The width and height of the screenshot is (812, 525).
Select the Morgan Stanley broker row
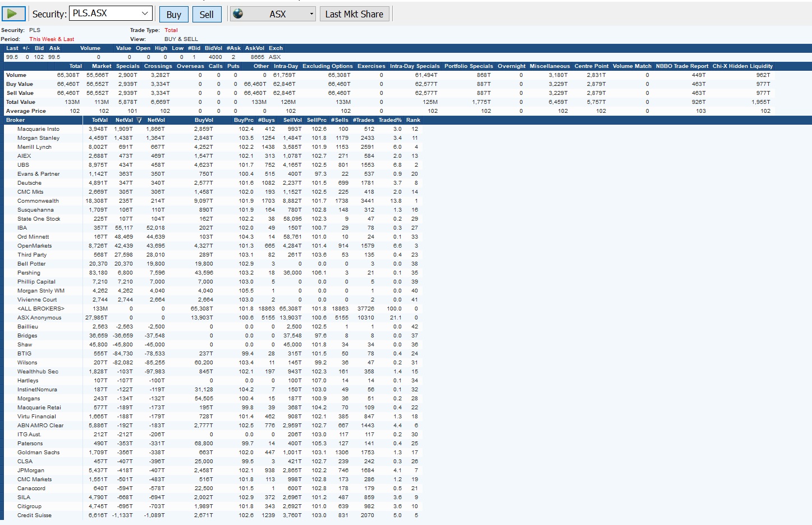pos(213,138)
